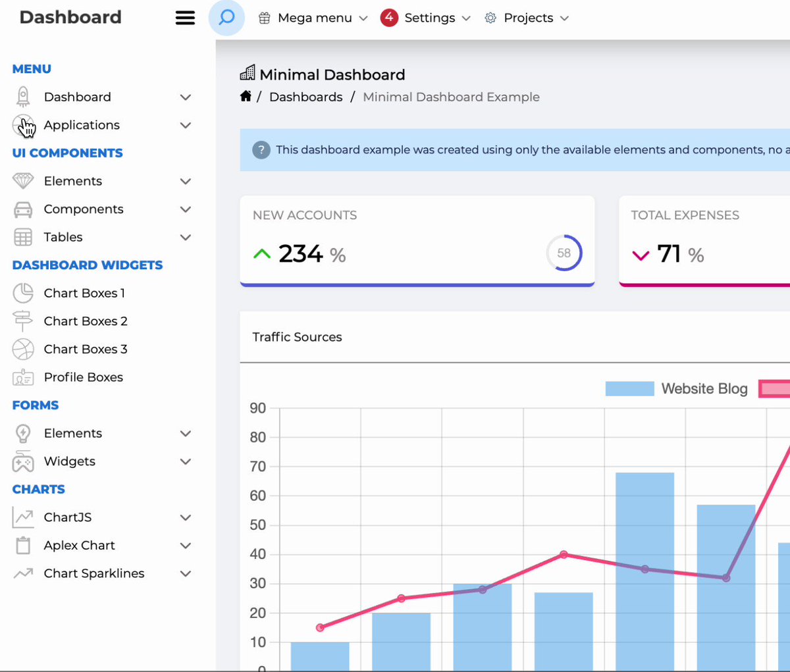
Task: Expand the Tables chevron
Action: (x=186, y=237)
